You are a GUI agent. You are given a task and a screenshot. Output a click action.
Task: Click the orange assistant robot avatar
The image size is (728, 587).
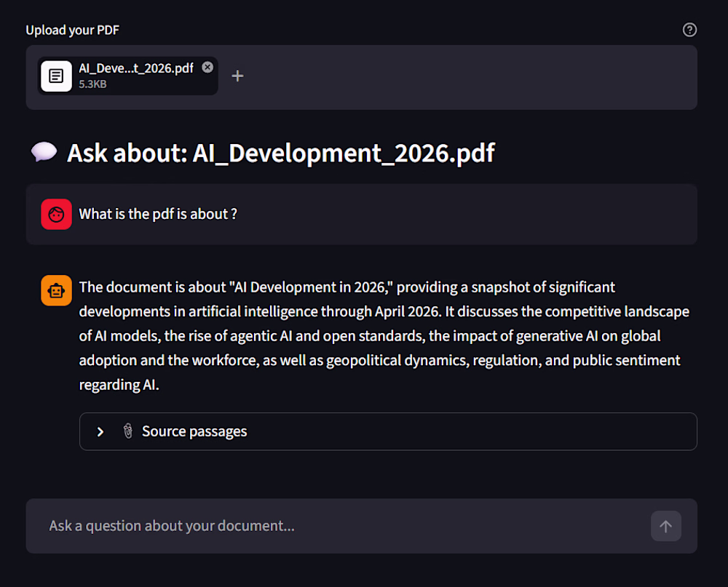56,290
